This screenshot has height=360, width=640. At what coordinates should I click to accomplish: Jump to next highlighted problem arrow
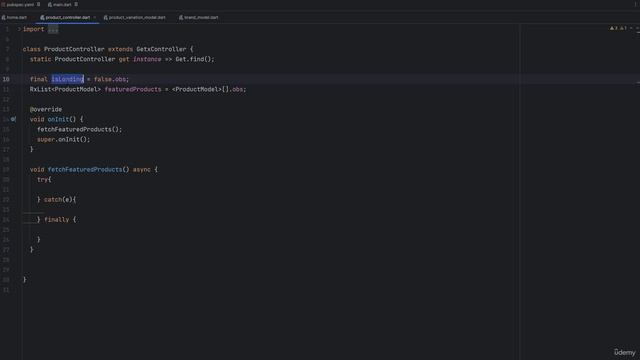tap(637, 28)
